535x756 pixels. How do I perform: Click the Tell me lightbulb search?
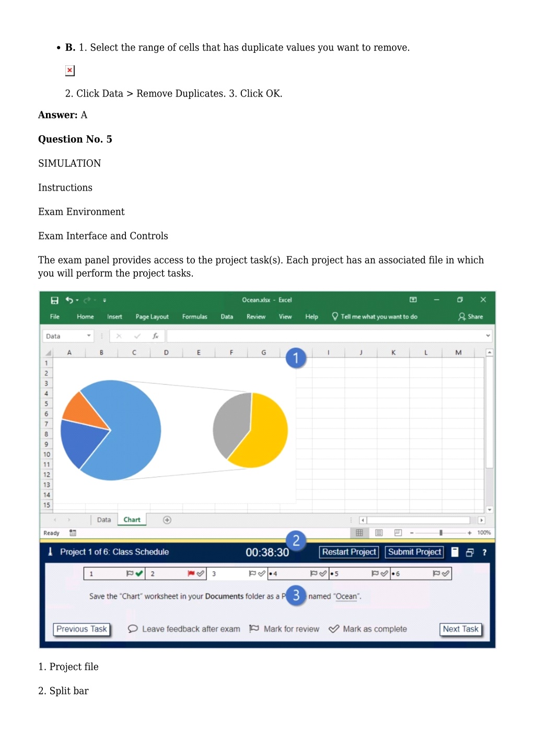coord(375,316)
